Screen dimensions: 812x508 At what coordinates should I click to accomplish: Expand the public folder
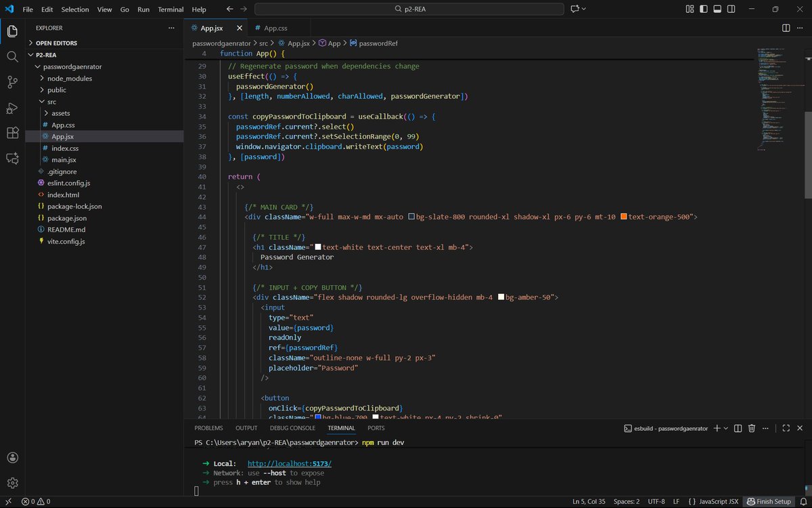tap(105, 89)
